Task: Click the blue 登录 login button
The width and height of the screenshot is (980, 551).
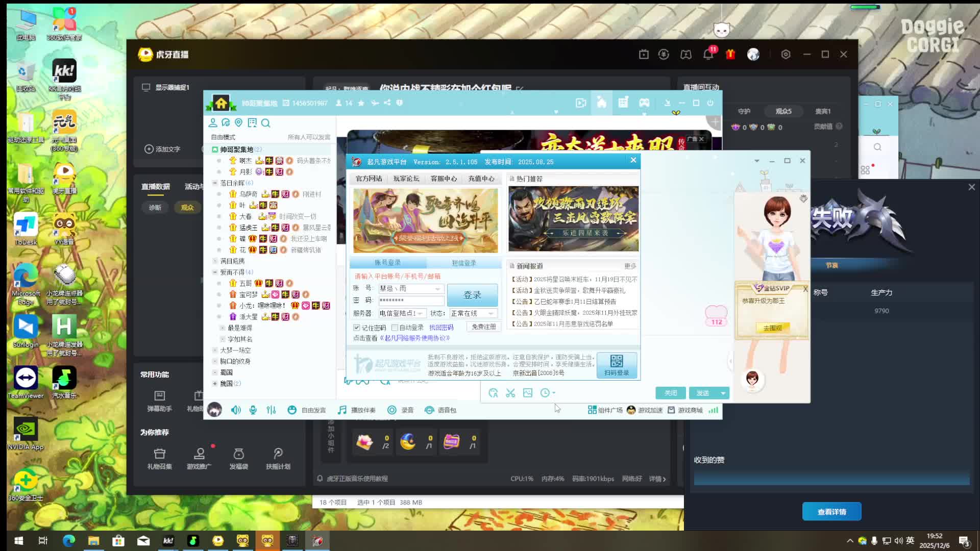Action: coord(472,295)
